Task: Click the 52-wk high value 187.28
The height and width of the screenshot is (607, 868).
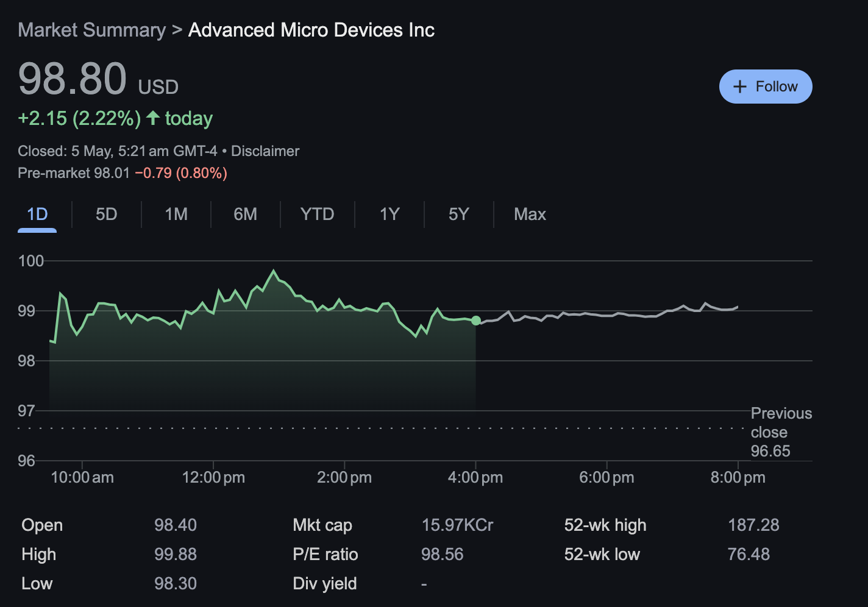Action: pos(753,525)
